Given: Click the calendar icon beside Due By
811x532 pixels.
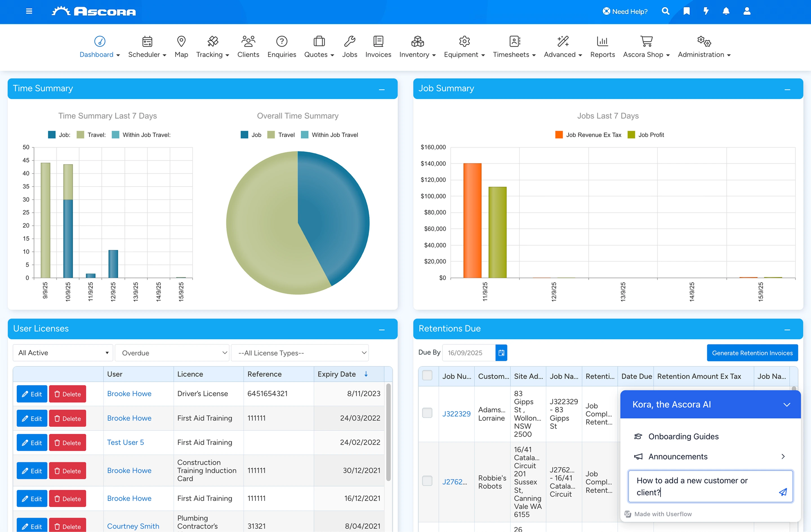Looking at the screenshot, I should click(x=501, y=352).
